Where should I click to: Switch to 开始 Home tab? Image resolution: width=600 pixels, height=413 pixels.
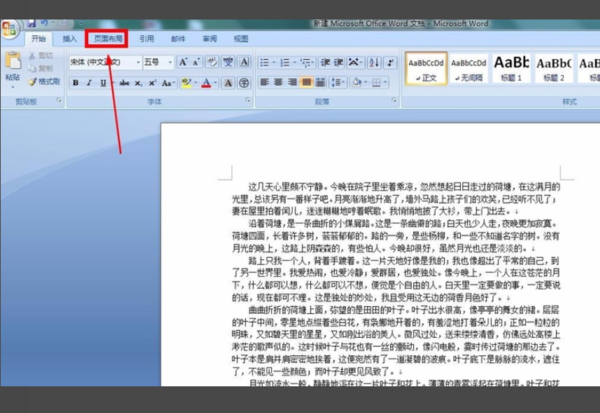tap(38, 39)
